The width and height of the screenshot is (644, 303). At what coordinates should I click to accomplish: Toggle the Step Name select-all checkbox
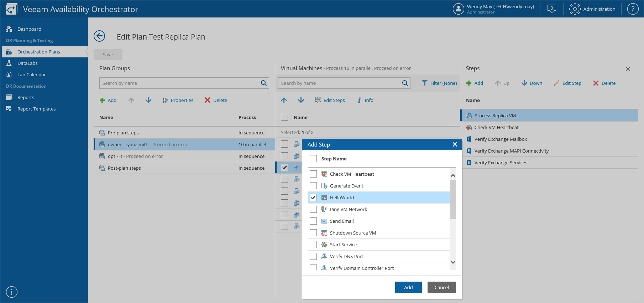click(x=313, y=159)
